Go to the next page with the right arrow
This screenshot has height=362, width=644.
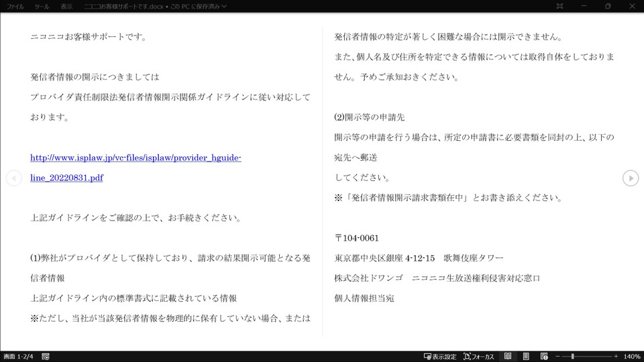[x=631, y=178]
